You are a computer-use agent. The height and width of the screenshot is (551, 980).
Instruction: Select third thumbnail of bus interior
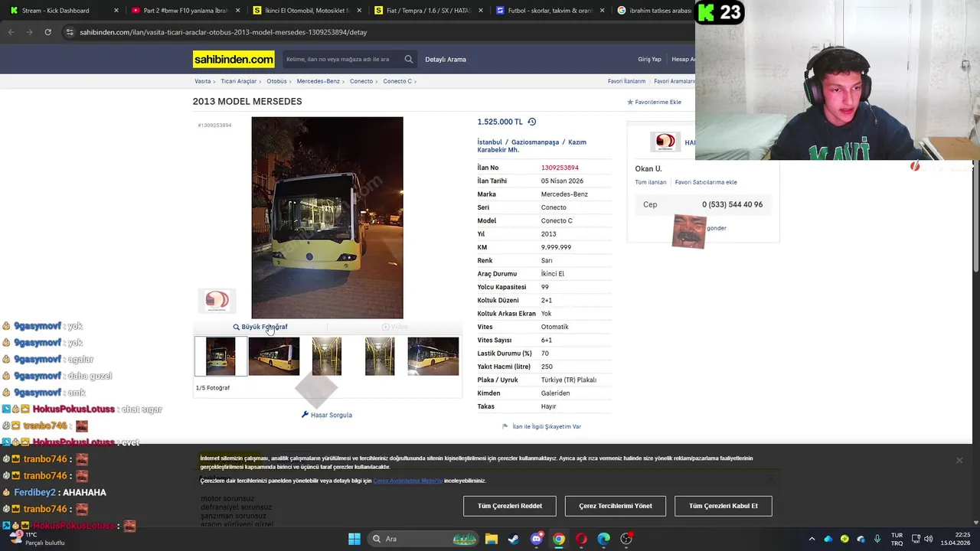[327, 356]
